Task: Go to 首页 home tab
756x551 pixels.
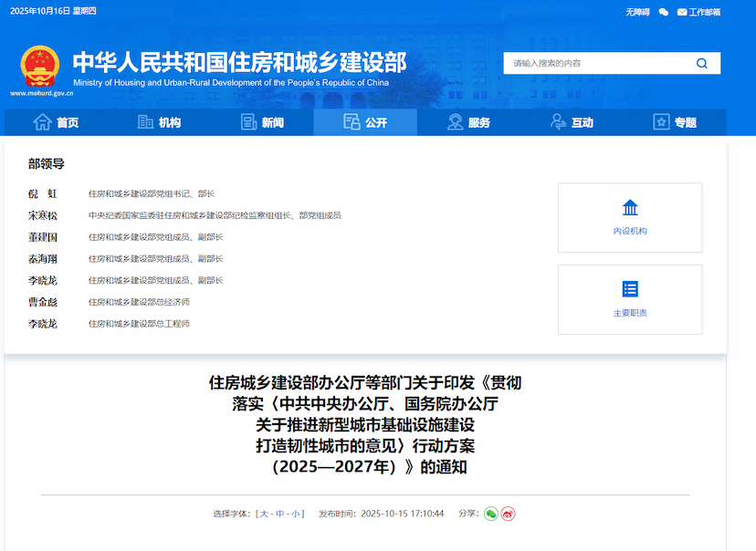Action: coord(57,122)
